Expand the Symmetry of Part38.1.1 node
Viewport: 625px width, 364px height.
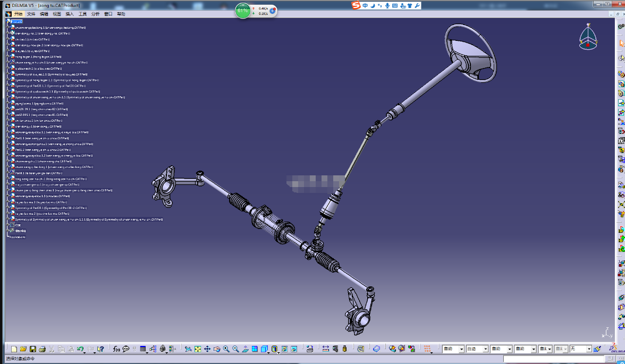pos(8,86)
